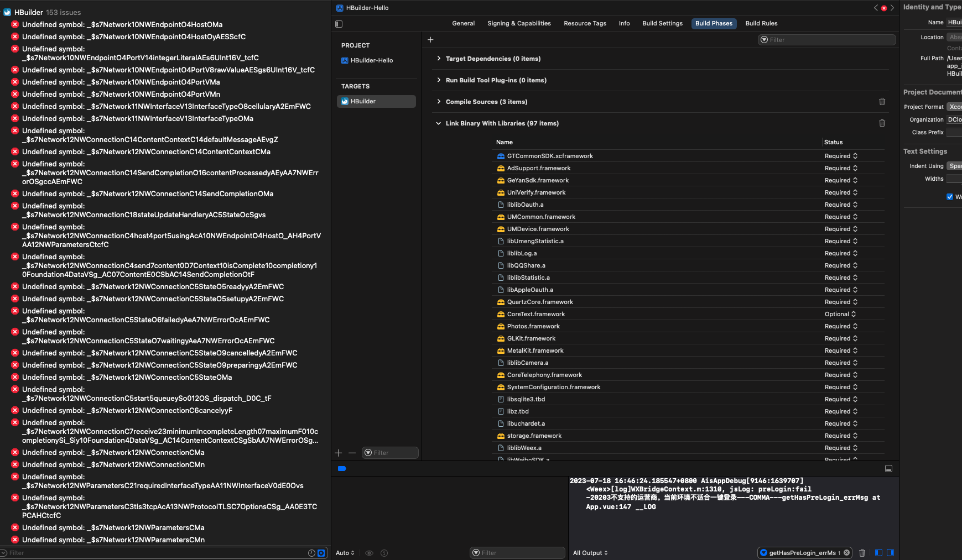Select the GTCommonSDK.xcframework library row
Viewport: 962px width, 560px height.
(x=549, y=156)
